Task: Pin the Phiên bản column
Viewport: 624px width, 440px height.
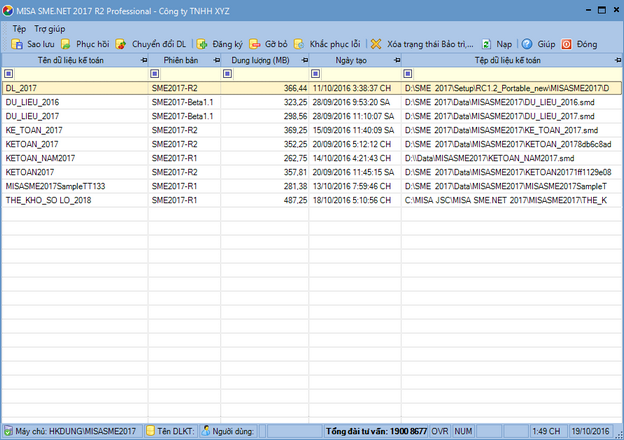Action: pos(216,60)
